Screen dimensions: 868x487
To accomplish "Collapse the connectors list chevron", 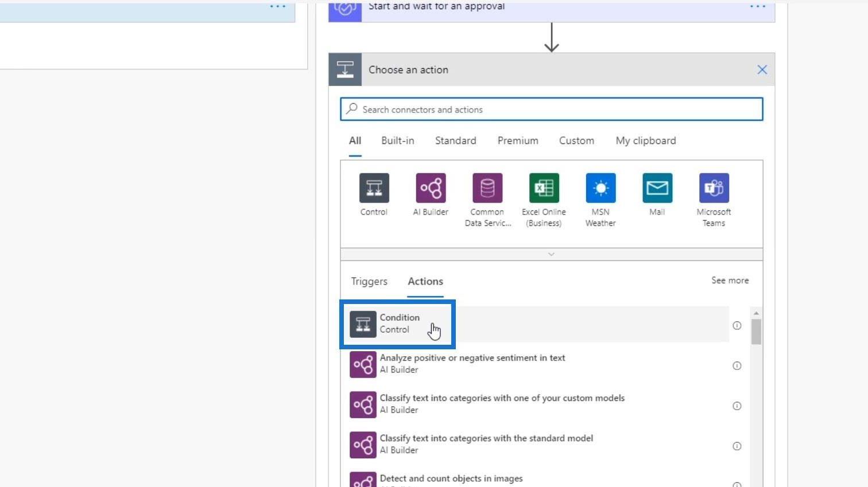I will click(x=551, y=254).
